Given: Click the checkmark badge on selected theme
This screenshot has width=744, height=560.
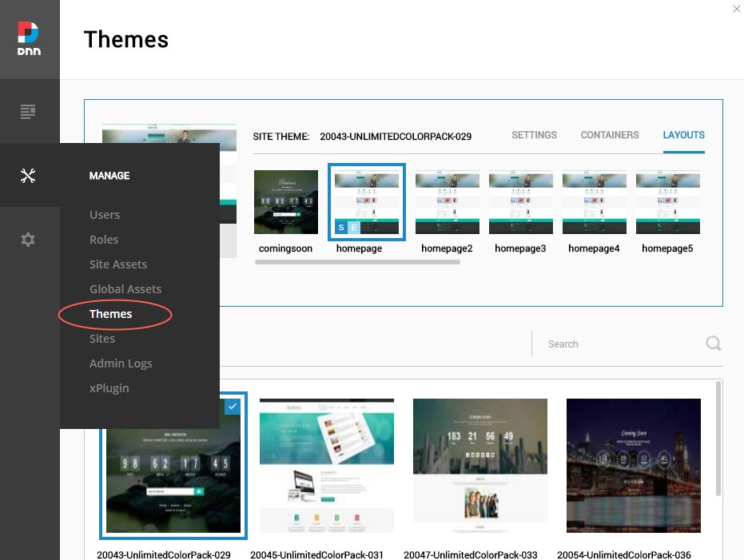Looking at the screenshot, I should pos(233,407).
